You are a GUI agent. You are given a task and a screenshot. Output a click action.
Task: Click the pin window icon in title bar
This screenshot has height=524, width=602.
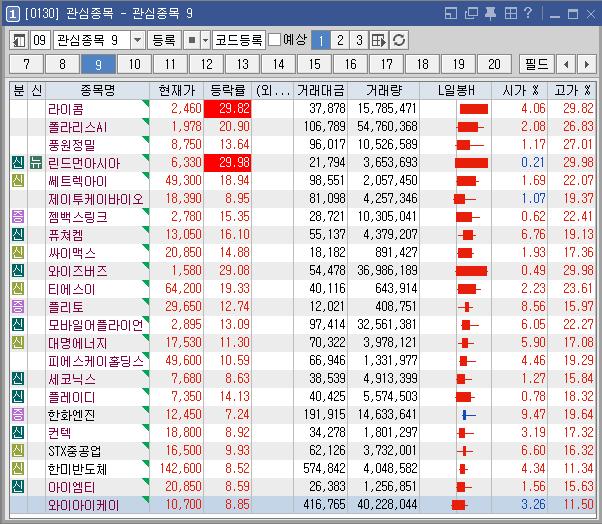pyautogui.click(x=490, y=13)
